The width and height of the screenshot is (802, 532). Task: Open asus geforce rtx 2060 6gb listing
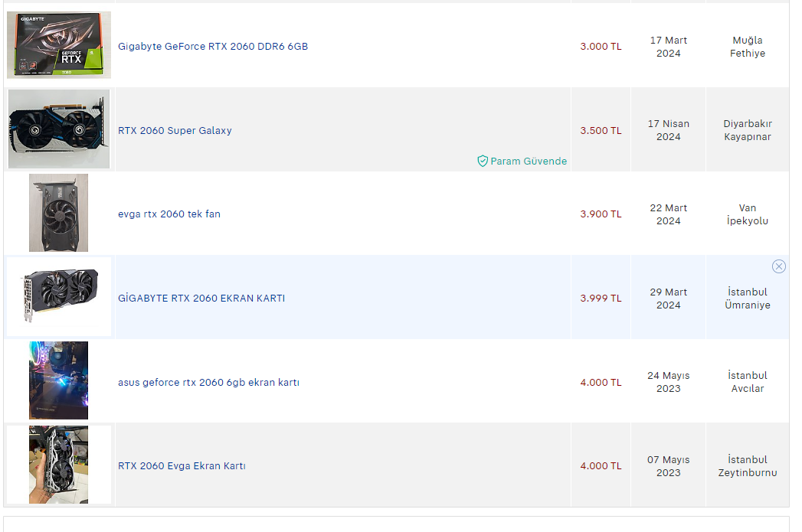(208, 383)
